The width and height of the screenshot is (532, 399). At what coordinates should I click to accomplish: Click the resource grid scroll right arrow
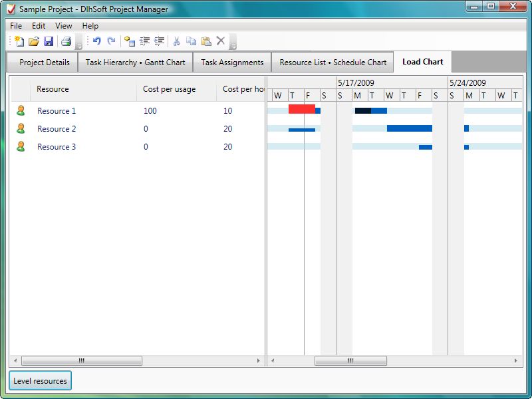(259, 360)
